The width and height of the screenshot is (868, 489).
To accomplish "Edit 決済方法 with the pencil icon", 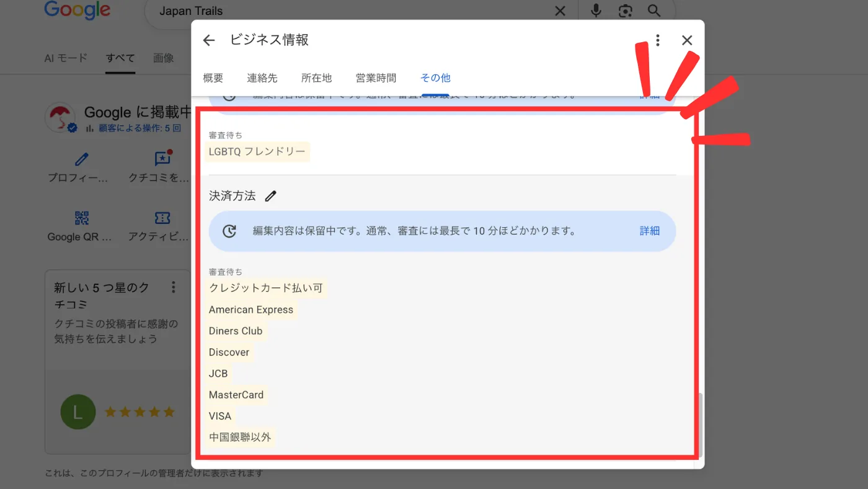I will [x=270, y=196].
